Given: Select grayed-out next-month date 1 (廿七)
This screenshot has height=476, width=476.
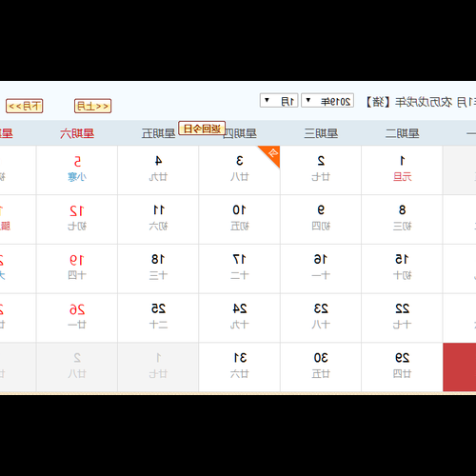Looking at the screenshot, I should (x=158, y=367).
